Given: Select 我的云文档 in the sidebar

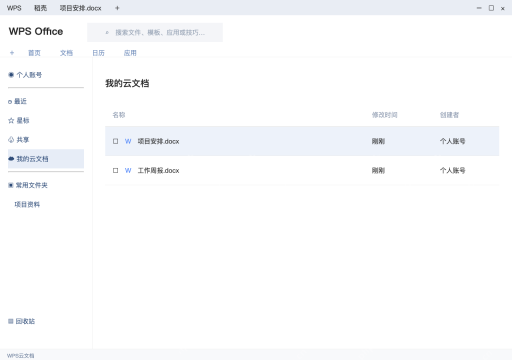Looking at the screenshot, I should pos(46,159).
